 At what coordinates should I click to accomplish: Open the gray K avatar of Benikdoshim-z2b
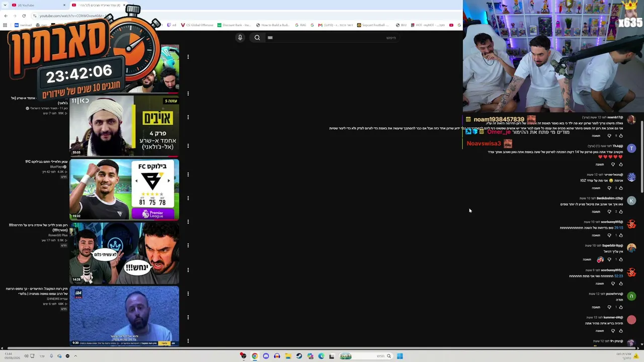click(x=631, y=201)
